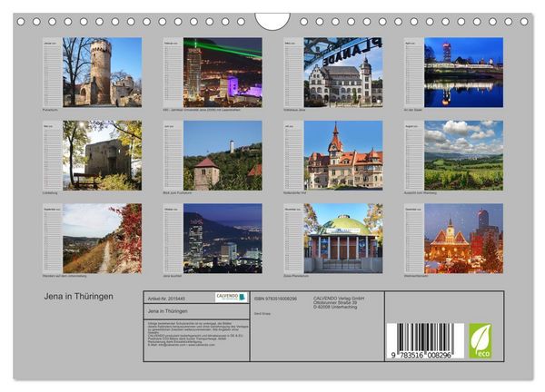Click the 'Zeiss-Planetarium' caption
The image size is (545, 392).
[296, 276]
